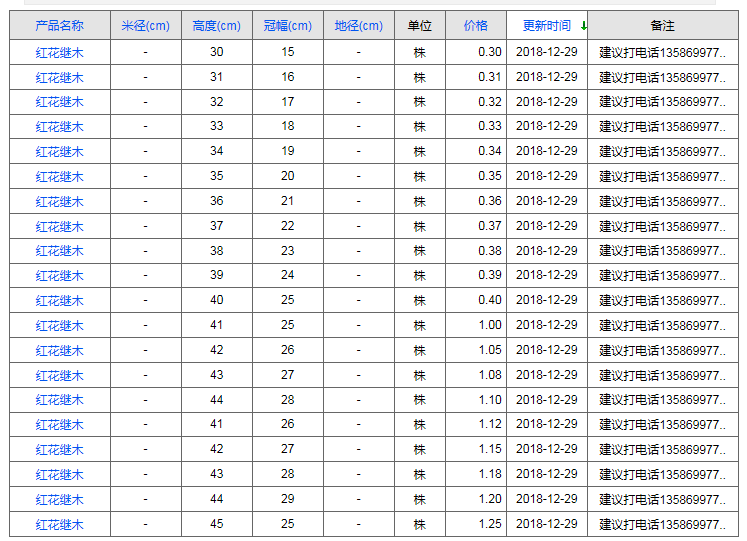The width and height of the screenshot is (747, 541).
Task: Open 红花继木 link in the 1.08 price row
Action: point(60,375)
